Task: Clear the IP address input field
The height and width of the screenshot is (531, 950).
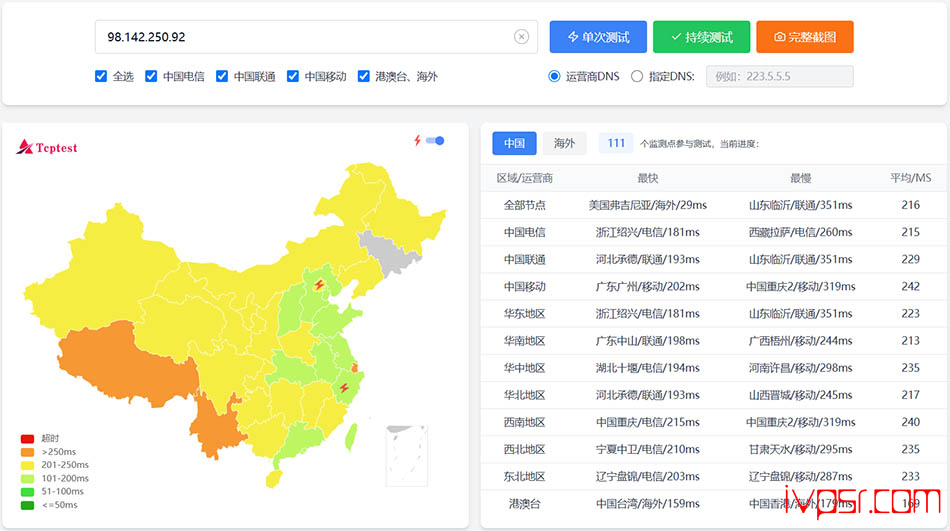Action: (521, 37)
